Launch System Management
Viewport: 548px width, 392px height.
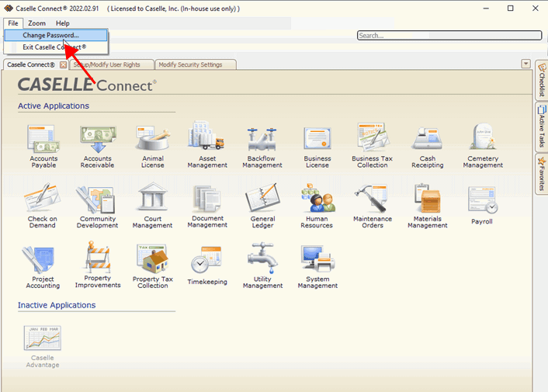[317, 266]
